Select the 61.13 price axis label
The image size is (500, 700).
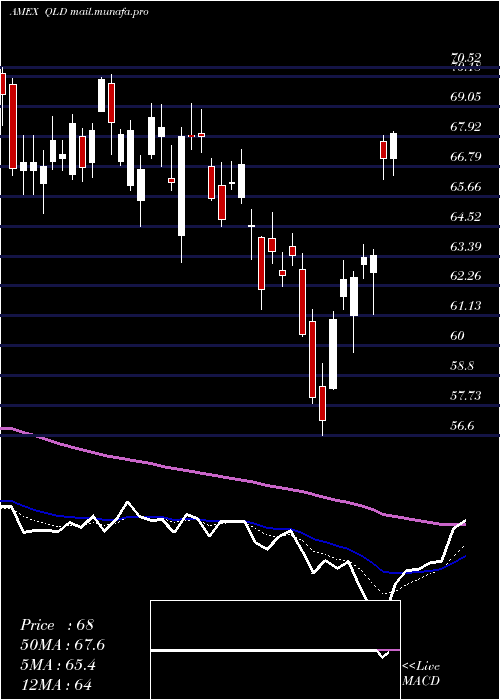[467, 306]
